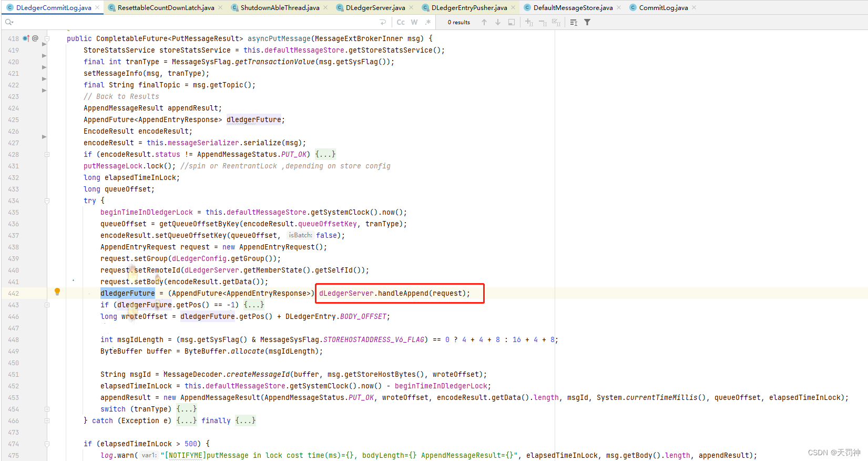The height and width of the screenshot is (461, 868).
Task: Go to next occurrence arrow
Action: coord(498,22)
